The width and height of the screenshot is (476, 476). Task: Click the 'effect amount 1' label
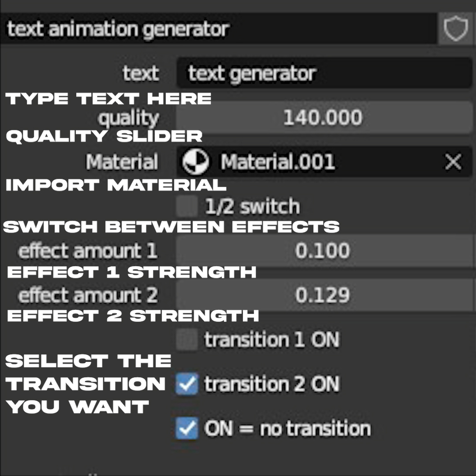point(88,251)
